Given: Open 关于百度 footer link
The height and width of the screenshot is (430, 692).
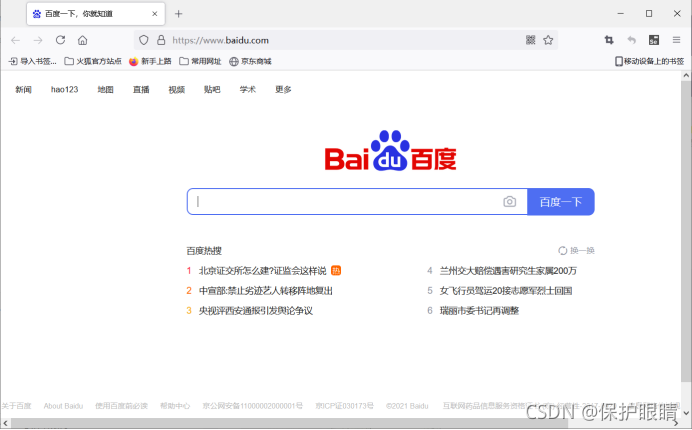Looking at the screenshot, I should pos(16,406).
